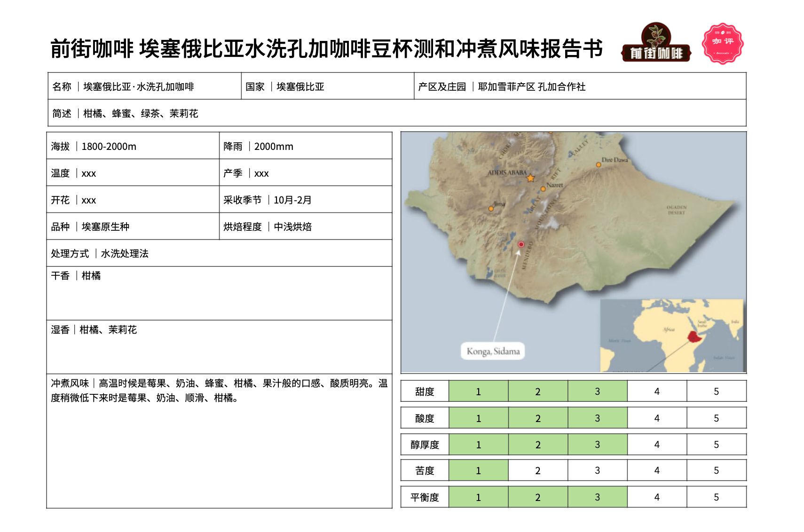Select bitterness 苦度 score cell 3
This screenshot has width=804, height=532.
pyautogui.click(x=597, y=470)
